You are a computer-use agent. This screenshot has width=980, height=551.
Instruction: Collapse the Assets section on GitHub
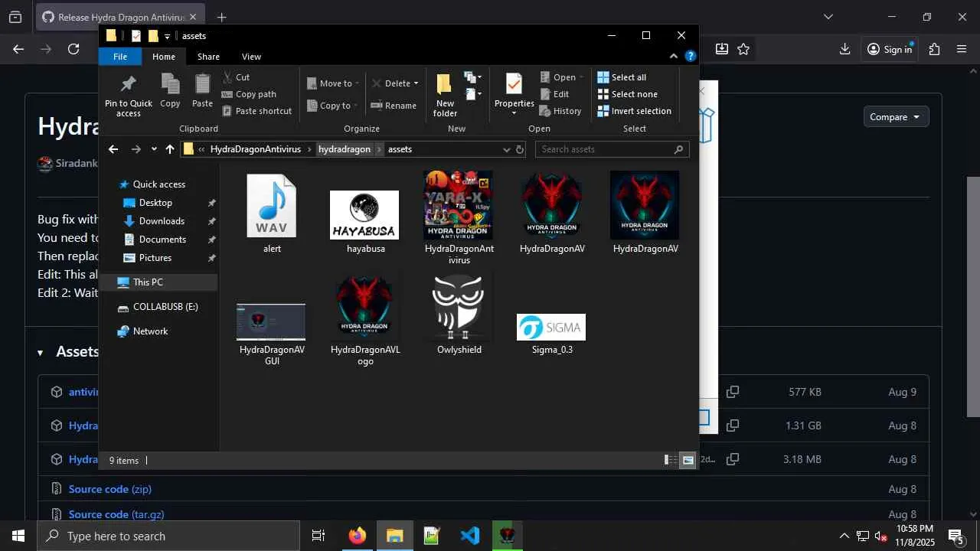pos(41,353)
